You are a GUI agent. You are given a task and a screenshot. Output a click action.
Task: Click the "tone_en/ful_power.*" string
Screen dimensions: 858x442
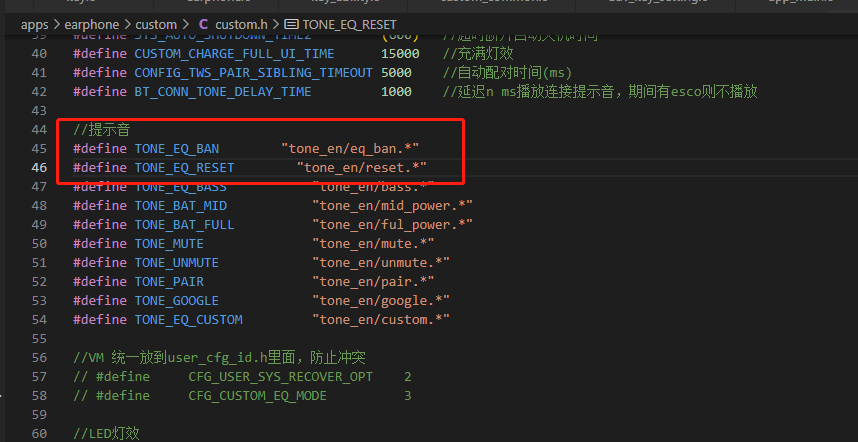coord(392,225)
